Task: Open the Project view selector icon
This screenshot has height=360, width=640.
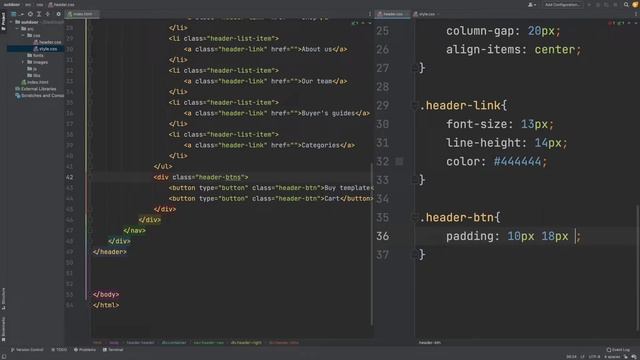Action: pos(13,14)
